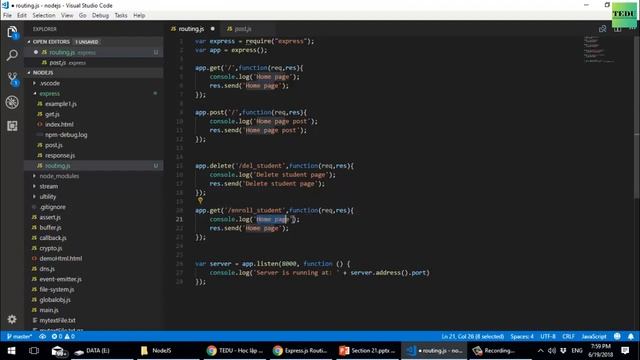Open the Debug menu
Screen dimensions: 640x360
pyautogui.click(x=100, y=16)
